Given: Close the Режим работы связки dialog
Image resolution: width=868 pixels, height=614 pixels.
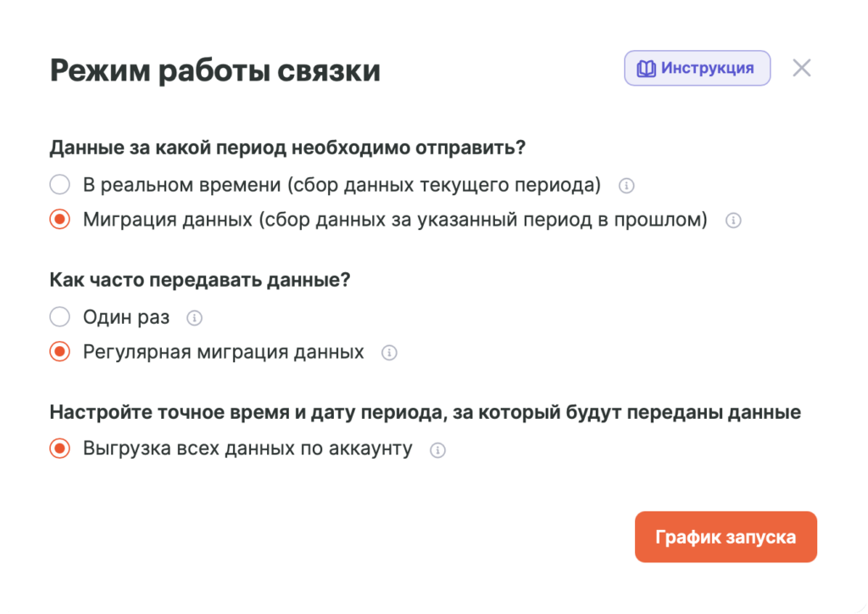Looking at the screenshot, I should pyautogui.click(x=801, y=68).
